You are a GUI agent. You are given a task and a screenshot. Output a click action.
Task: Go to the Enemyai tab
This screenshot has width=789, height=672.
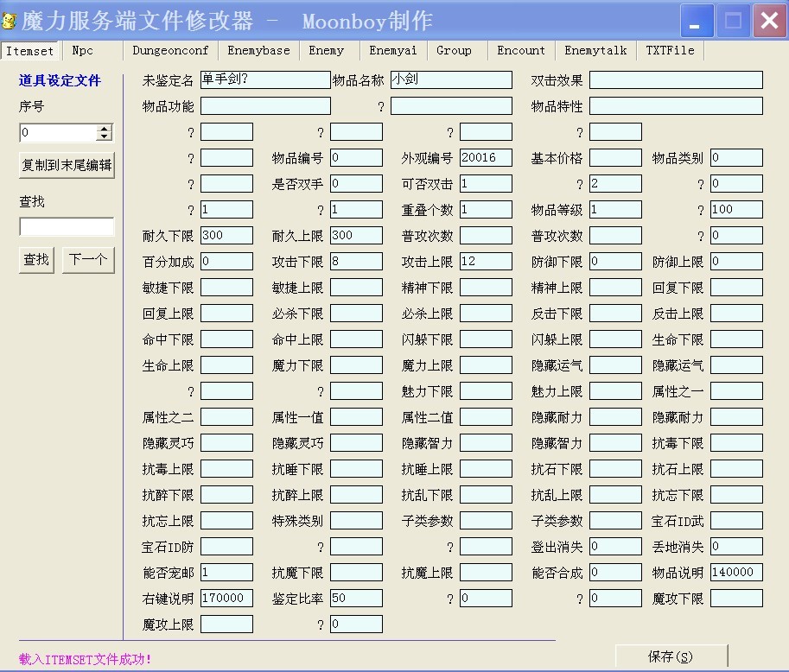[392, 50]
